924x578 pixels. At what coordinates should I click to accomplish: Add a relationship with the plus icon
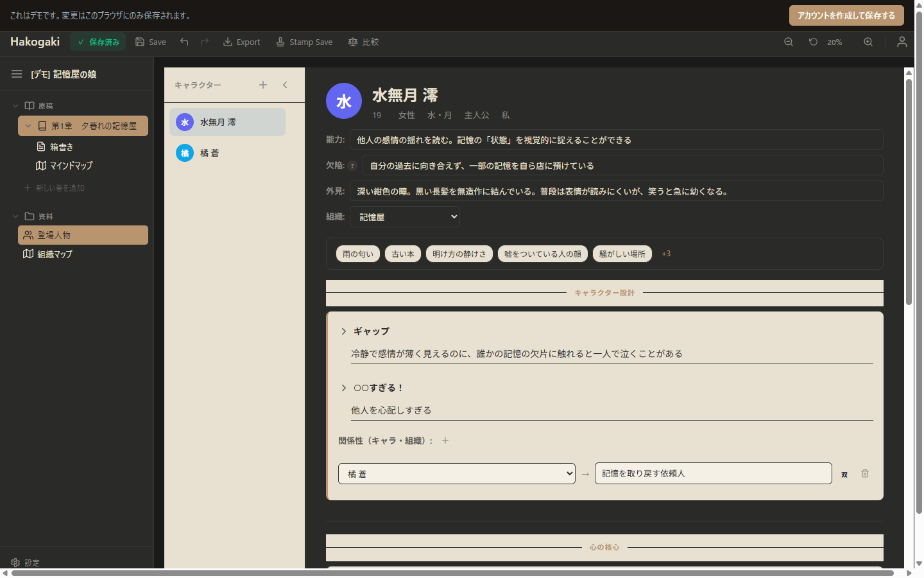445,441
